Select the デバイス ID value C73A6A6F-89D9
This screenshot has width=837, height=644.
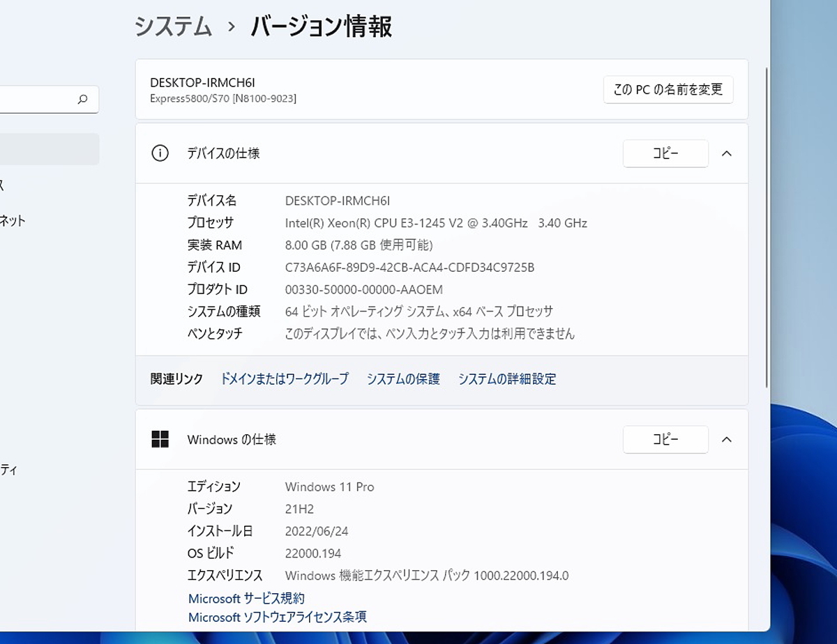(410, 267)
